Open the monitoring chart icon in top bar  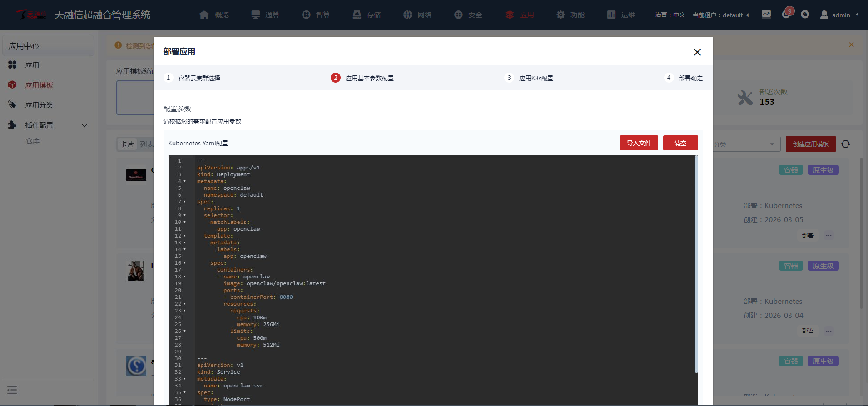[766, 15]
